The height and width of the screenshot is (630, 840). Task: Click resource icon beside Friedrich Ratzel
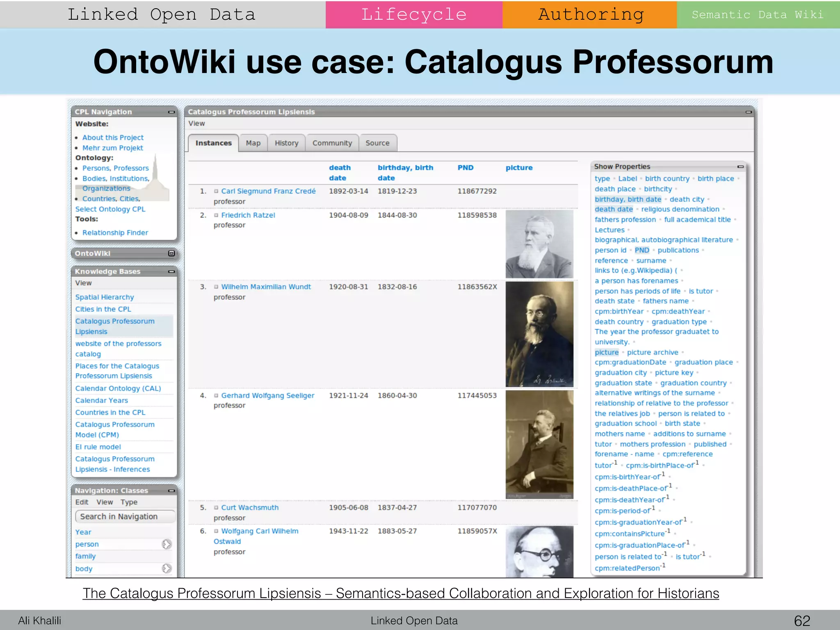pyautogui.click(x=216, y=215)
